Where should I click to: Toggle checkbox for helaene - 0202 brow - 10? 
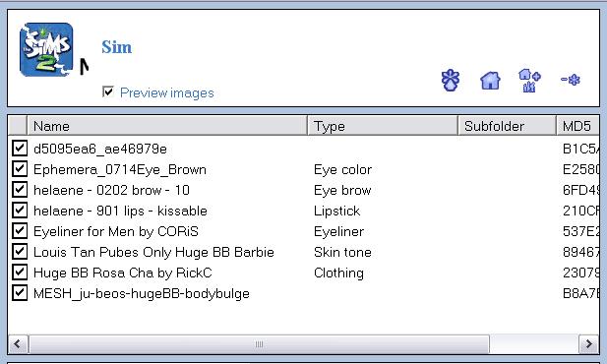[20, 189]
